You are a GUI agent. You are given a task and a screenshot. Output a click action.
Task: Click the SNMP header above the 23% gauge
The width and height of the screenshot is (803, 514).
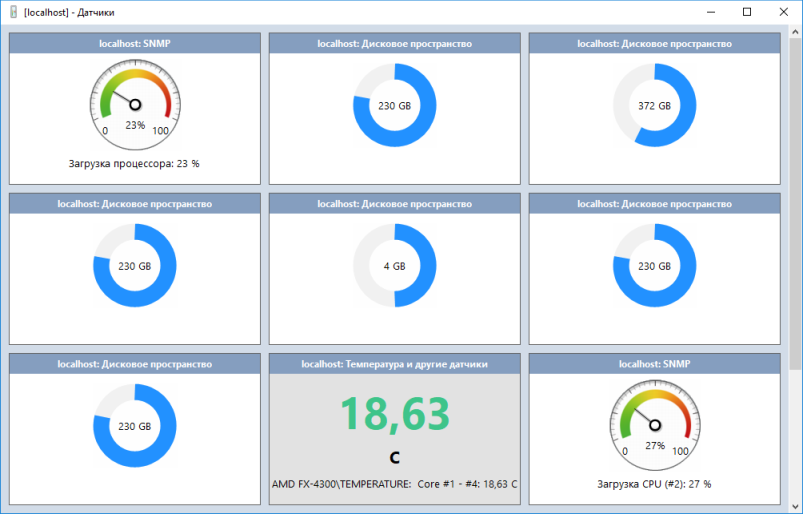[135, 44]
